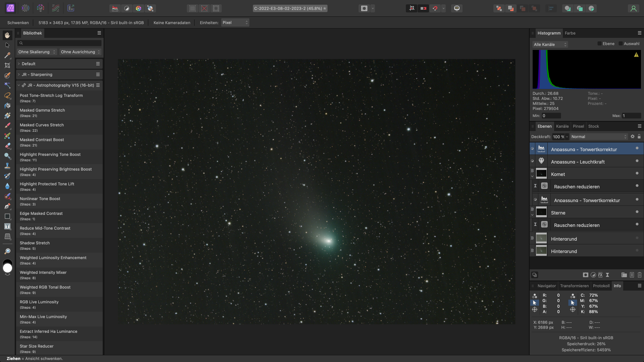Screen dimensions: 644x362
Task: Run the Shadow Stretch macro
Action: pyautogui.click(x=59, y=245)
